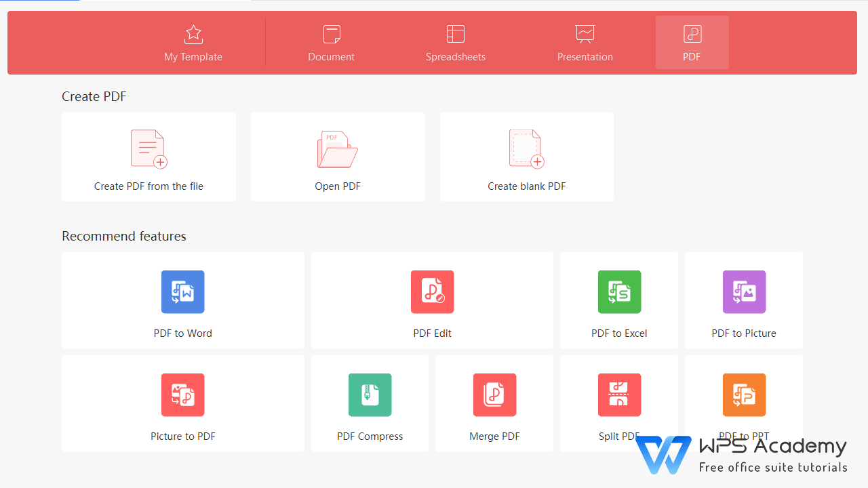Select the PDF Edit feature
Screen dimensions: 868x488
(x=432, y=300)
